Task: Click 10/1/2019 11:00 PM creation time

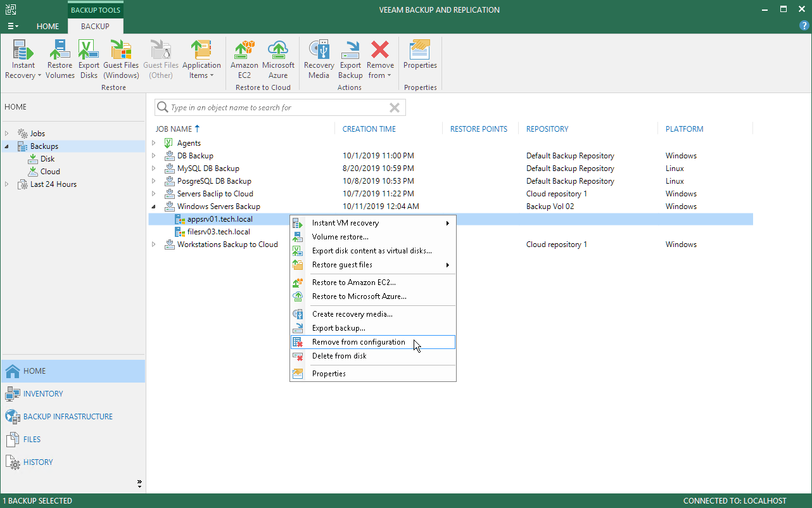Action: (x=378, y=156)
